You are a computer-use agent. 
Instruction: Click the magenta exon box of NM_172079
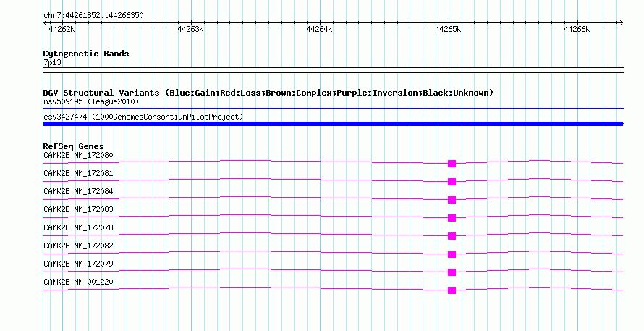pos(452,272)
